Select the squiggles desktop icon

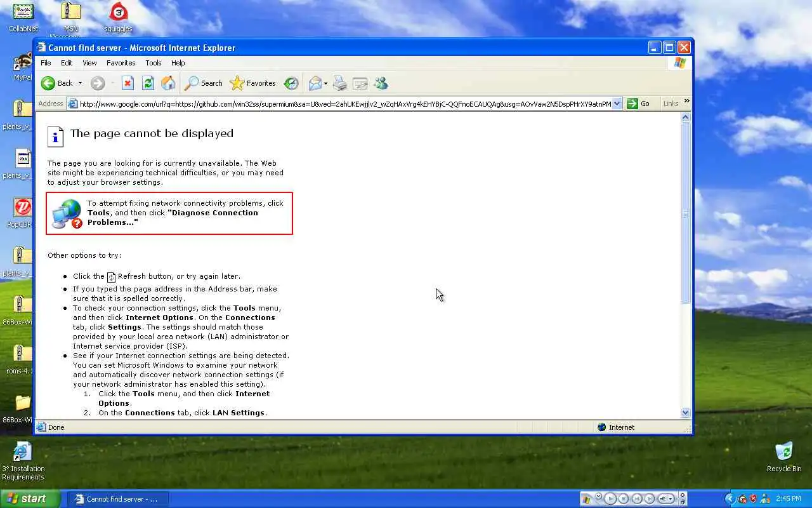point(118,17)
